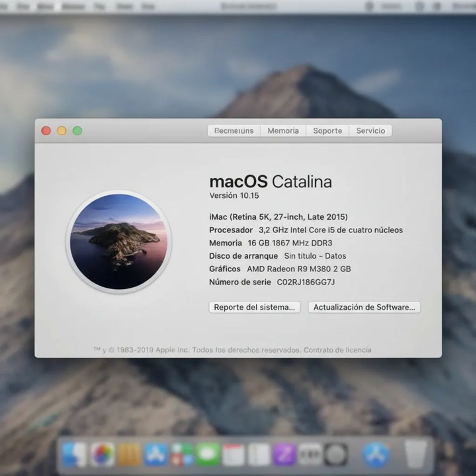Viewport: 476px width, 476px height.
Task: Click the Reporte del sistema button
Action: 255,307
